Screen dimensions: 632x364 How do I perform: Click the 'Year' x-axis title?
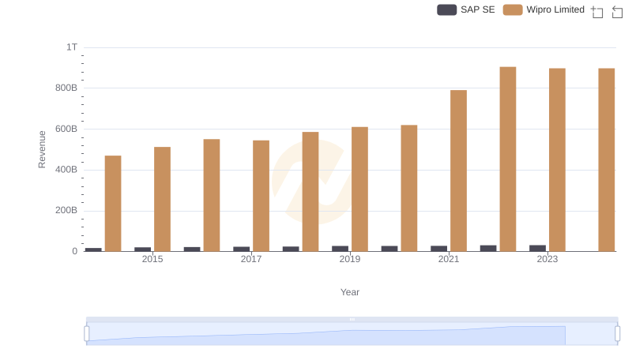pos(350,292)
